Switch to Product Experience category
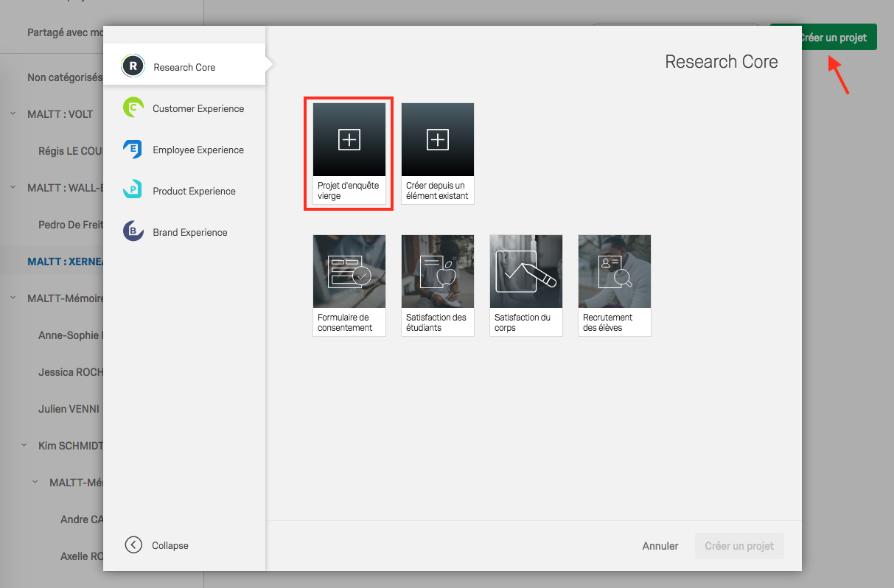894x588 pixels. (184, 191)
